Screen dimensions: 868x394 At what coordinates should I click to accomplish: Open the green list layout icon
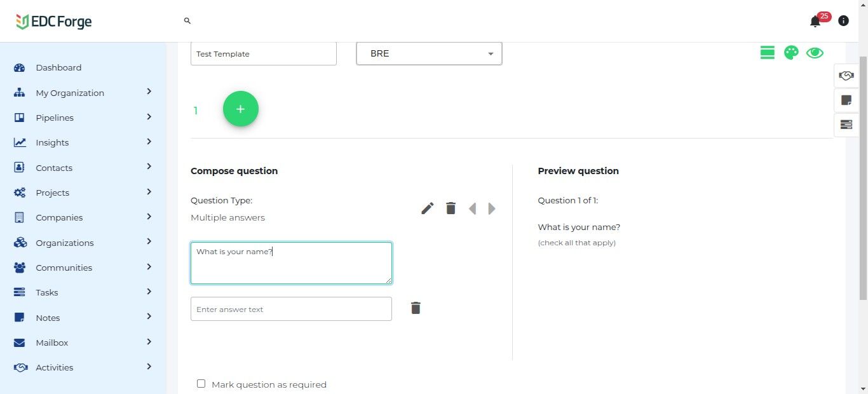(767, 53)
